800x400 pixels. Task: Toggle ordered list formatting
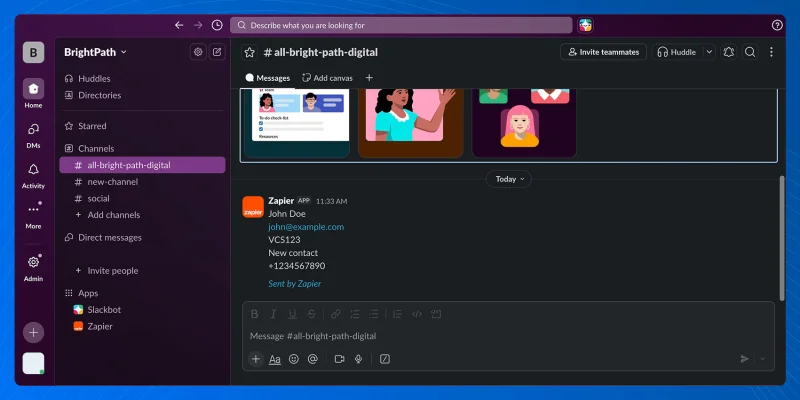355,314
